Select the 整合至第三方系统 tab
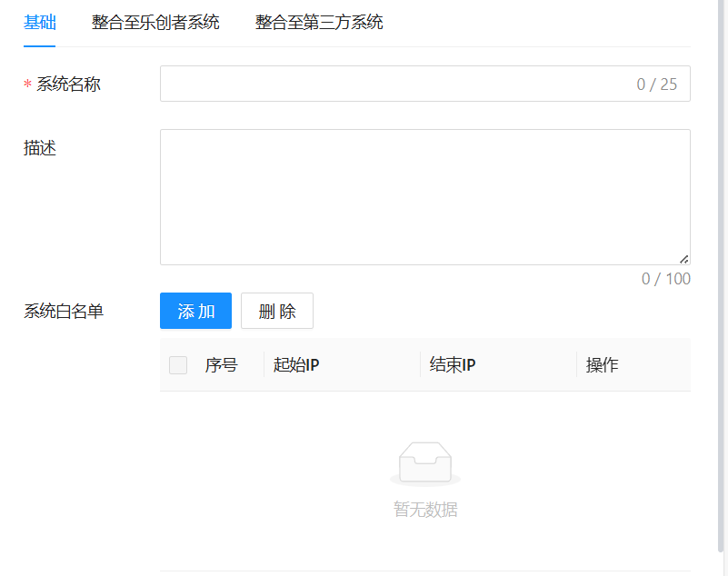728x576 pixels. 319,23
